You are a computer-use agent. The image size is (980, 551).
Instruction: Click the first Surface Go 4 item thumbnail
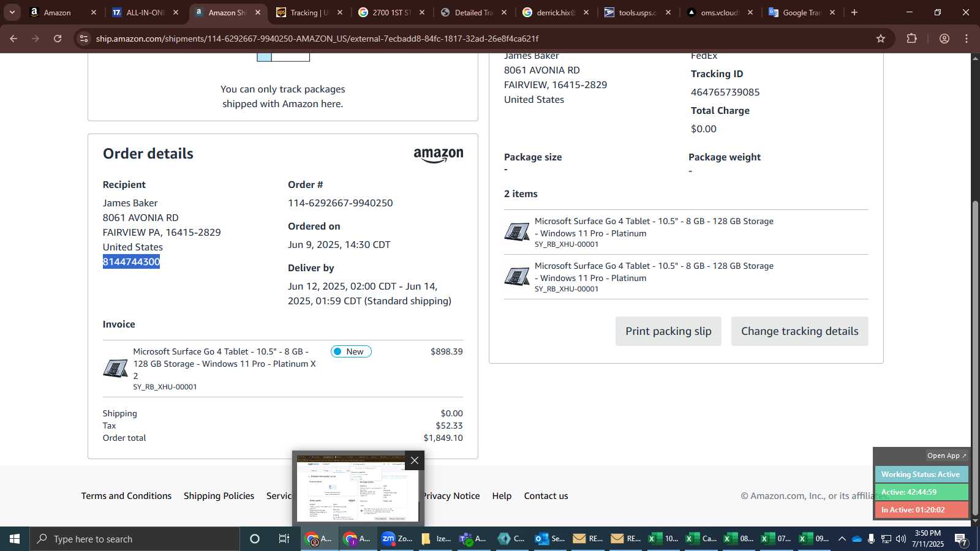[517, 232]
